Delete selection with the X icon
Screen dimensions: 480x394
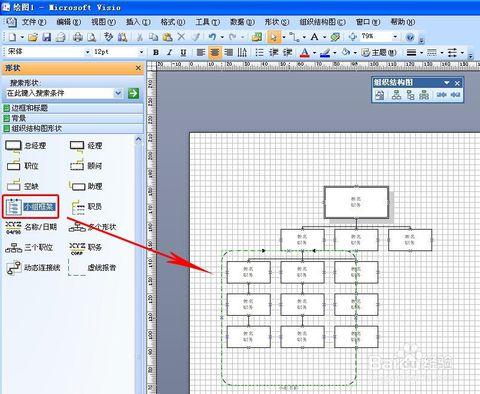pos(181,37)
